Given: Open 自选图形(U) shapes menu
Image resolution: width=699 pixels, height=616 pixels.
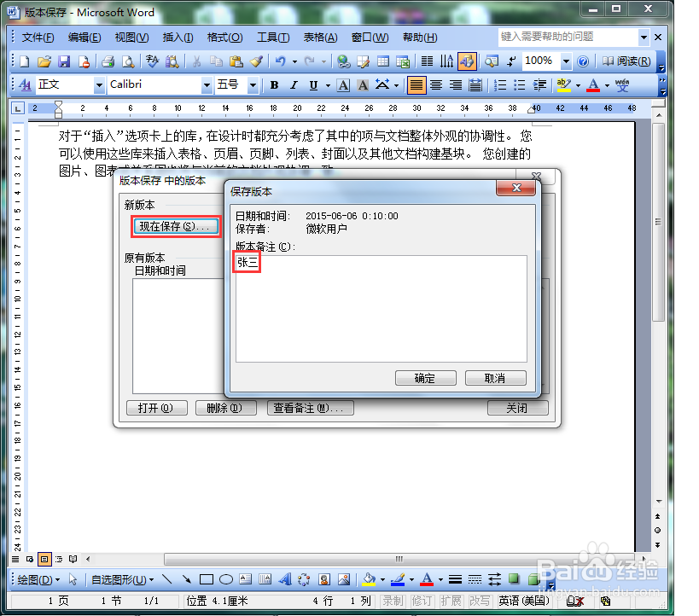Looking at the screenshot, I should click(122, 579).
